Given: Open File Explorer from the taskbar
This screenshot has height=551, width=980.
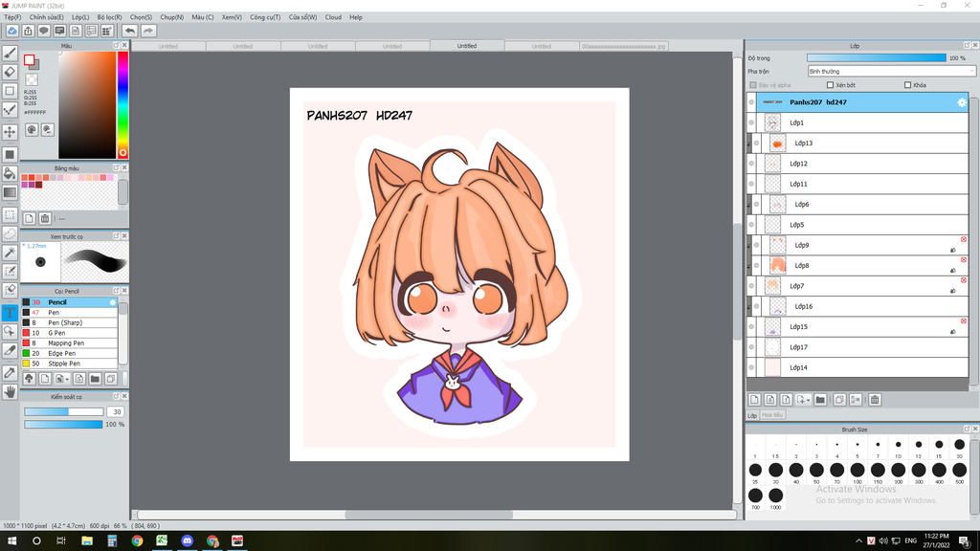Looking at the screenshot, I should point(87,541).
